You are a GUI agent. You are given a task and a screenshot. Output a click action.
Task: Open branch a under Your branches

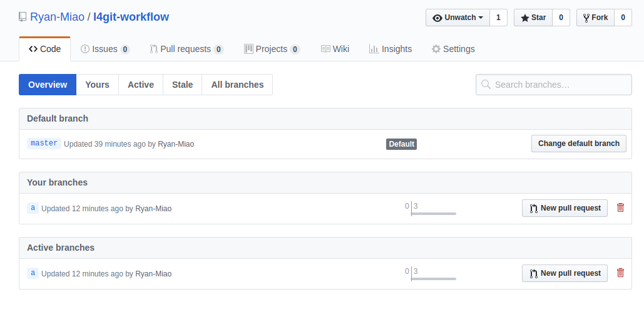33,208
